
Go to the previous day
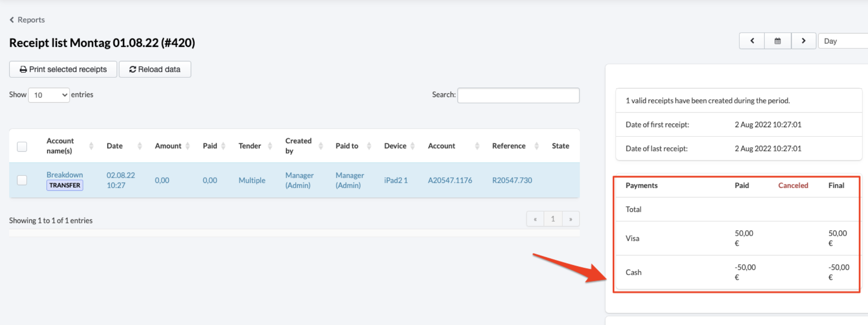(752, 41)
